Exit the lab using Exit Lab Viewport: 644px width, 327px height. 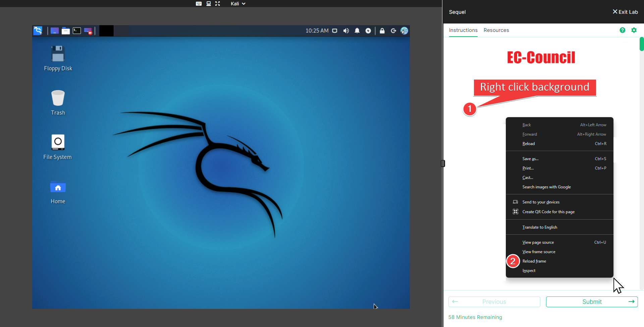coord(625,12)
